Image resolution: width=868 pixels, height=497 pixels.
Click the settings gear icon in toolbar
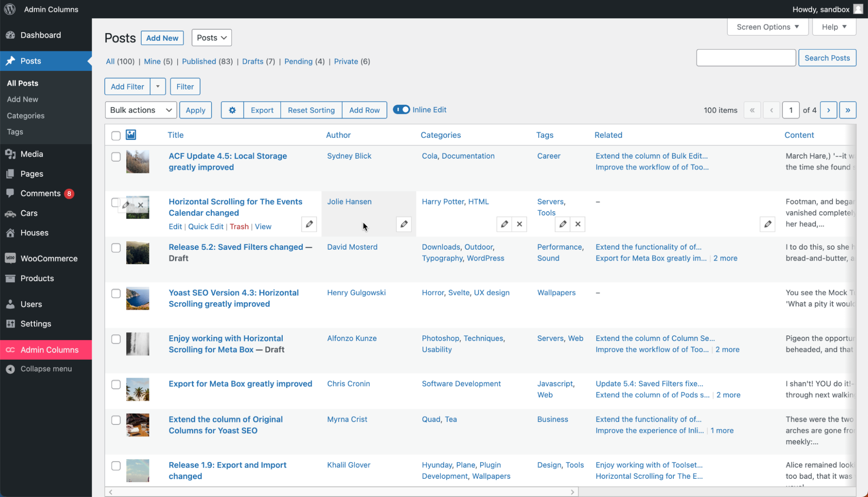(232, 110)
